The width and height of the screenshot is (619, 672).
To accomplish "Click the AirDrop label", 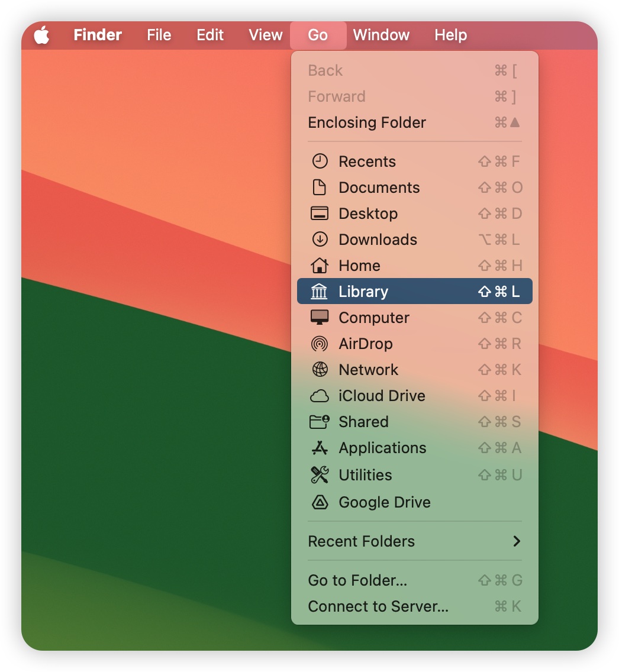I will click(x=366, y=344).
